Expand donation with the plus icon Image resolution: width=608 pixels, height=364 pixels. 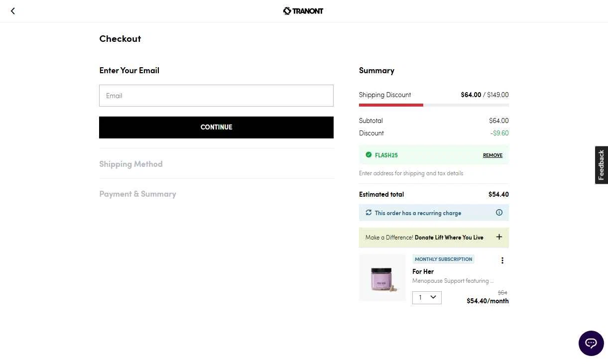[x=499, y=237]
